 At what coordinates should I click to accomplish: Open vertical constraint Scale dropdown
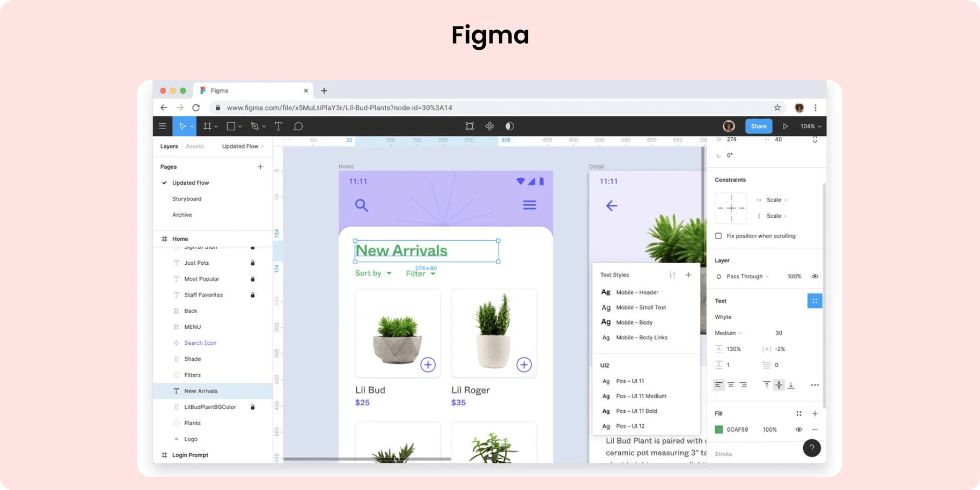[x=776, y=216]
